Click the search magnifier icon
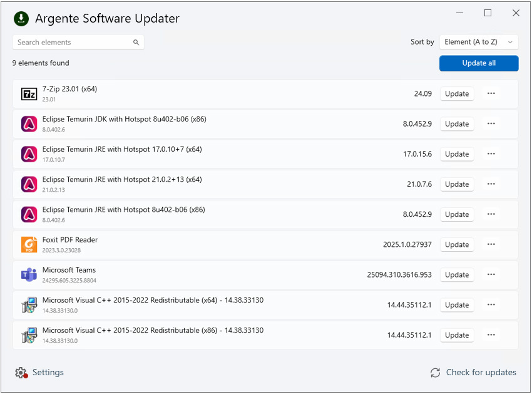This screenshot has width=532, height=394. [136, 43]
